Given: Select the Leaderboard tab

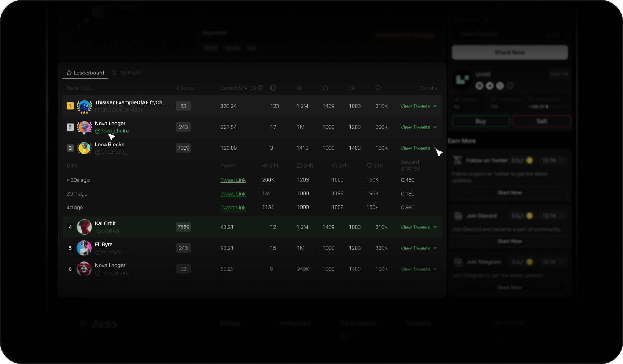Looking at the screenshot, I should click(x=85, y=73).
